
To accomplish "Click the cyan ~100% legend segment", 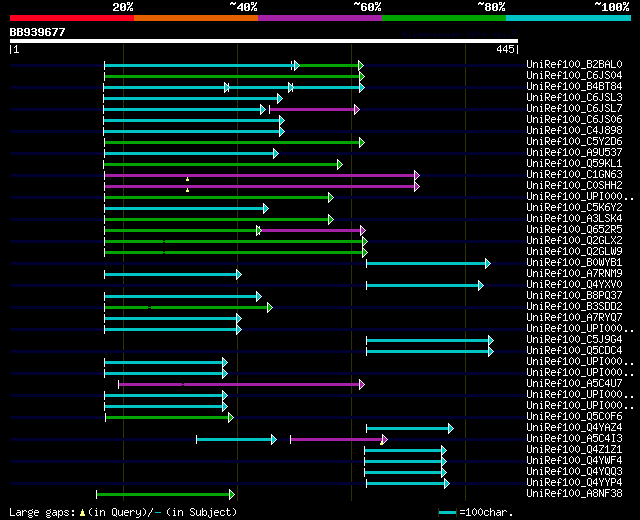I will (569, 18).
